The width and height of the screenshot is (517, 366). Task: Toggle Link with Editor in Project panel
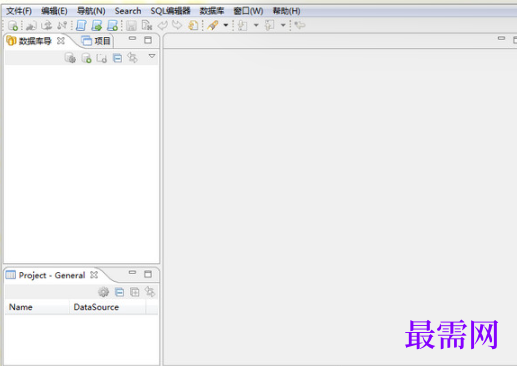[x=150, y=292]
